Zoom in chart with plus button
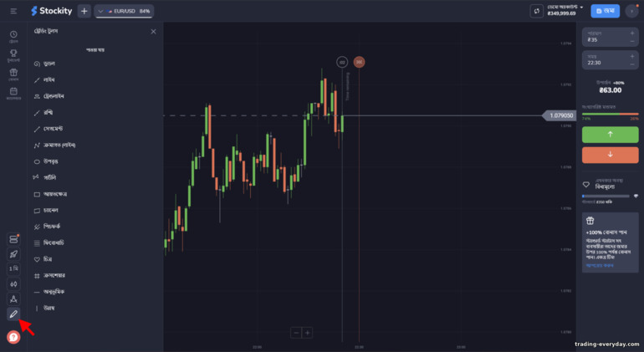 [307, 333]
